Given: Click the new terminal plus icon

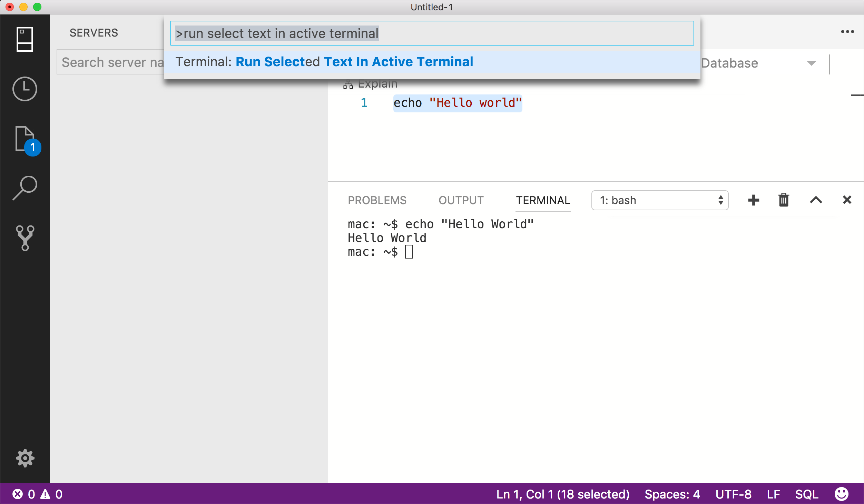Looking at the screenshot, I should coord(753,200).
